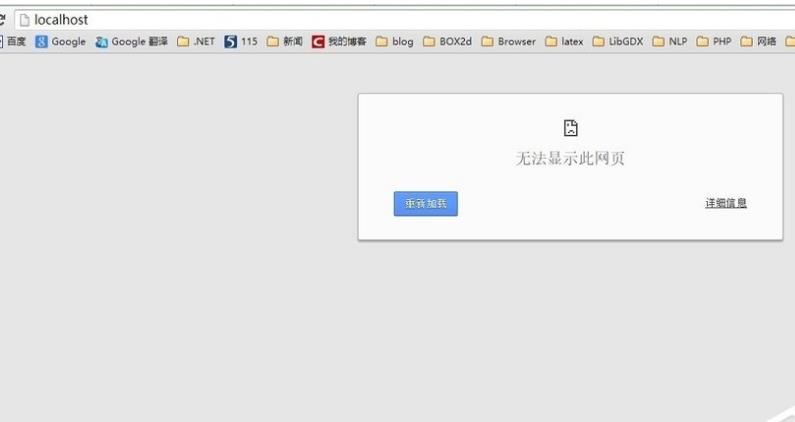Click the 详细信息 link
This screenshot has height=422, width=795.
725,203
